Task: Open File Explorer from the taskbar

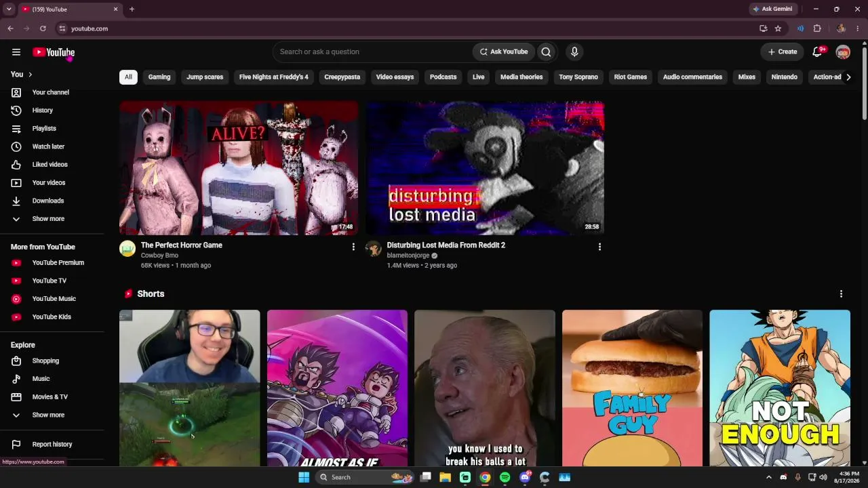Action: pyautogui.click(x=446, y=477)
